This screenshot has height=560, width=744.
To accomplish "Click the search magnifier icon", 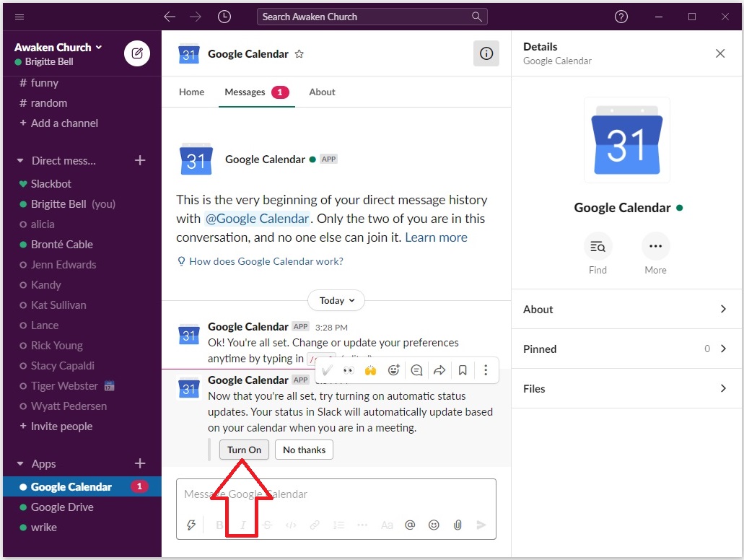I will 477,17.
